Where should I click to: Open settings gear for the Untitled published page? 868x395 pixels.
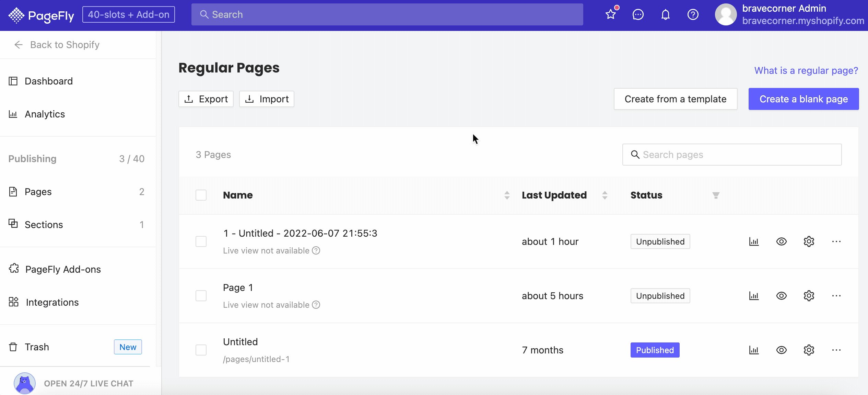(x=809, y=350)
